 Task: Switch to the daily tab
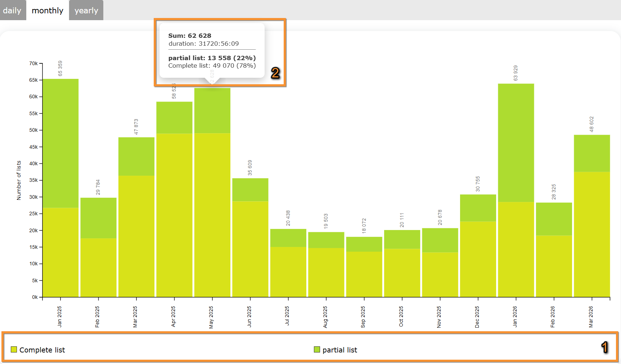tap(12, 10)
